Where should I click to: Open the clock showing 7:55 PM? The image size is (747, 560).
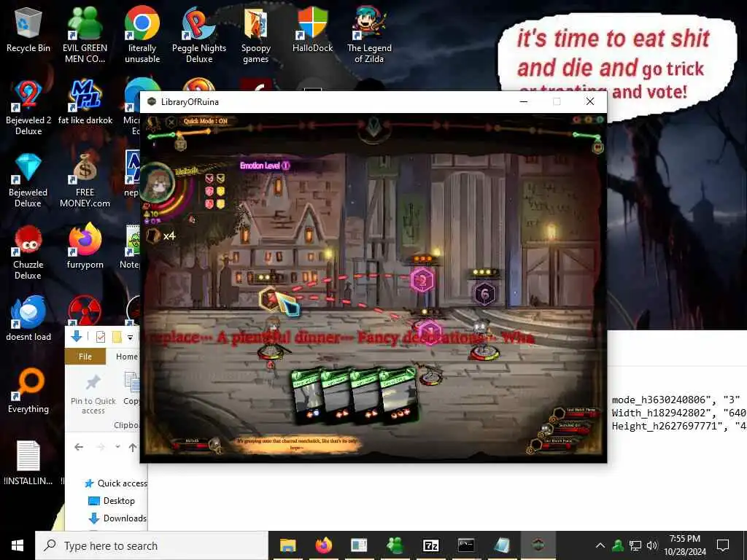tap(684, 545)
